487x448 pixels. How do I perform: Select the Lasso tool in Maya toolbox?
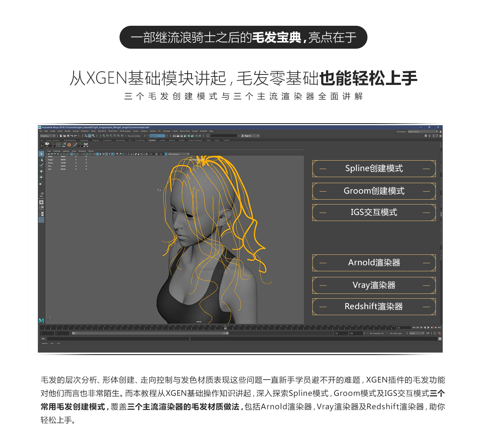click(x=41, y=160)
